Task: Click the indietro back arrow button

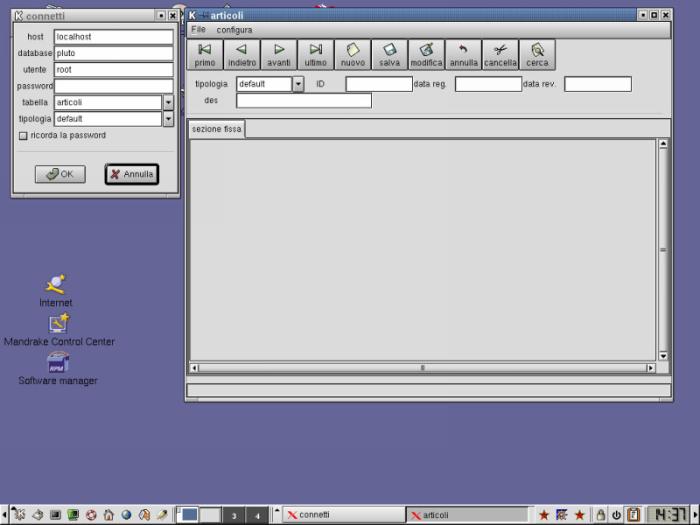Action: tap(242, 54)
